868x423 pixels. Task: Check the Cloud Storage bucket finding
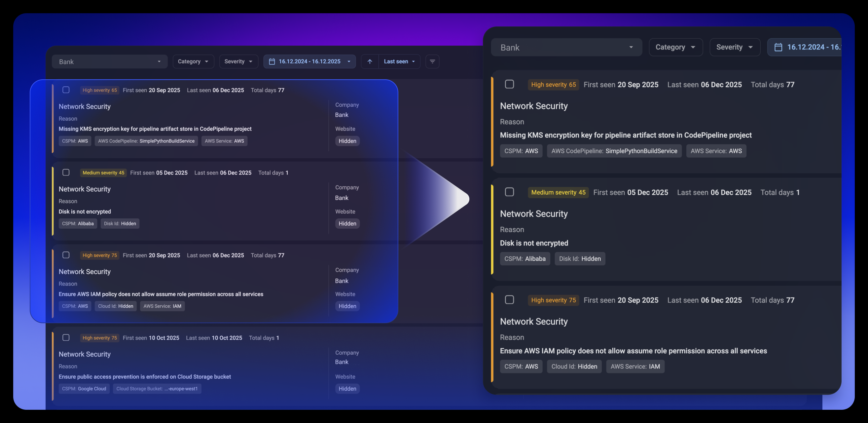point(66,337)
